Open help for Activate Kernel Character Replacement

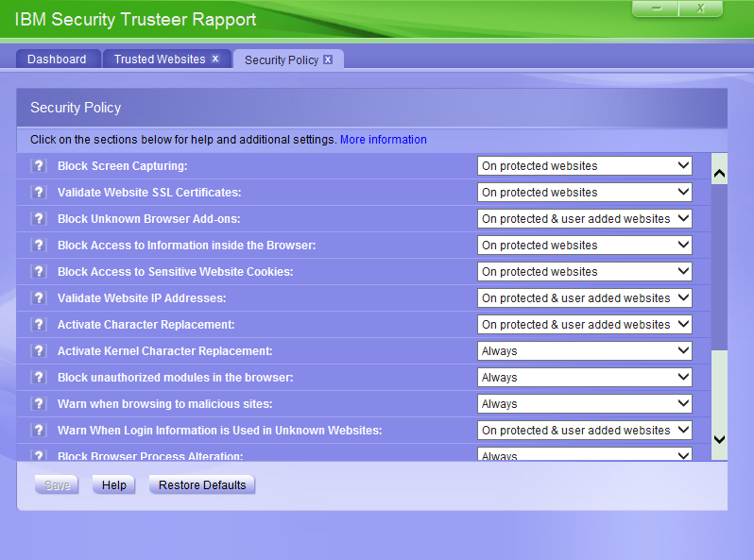pyautogui.click(x=39, y=351)
